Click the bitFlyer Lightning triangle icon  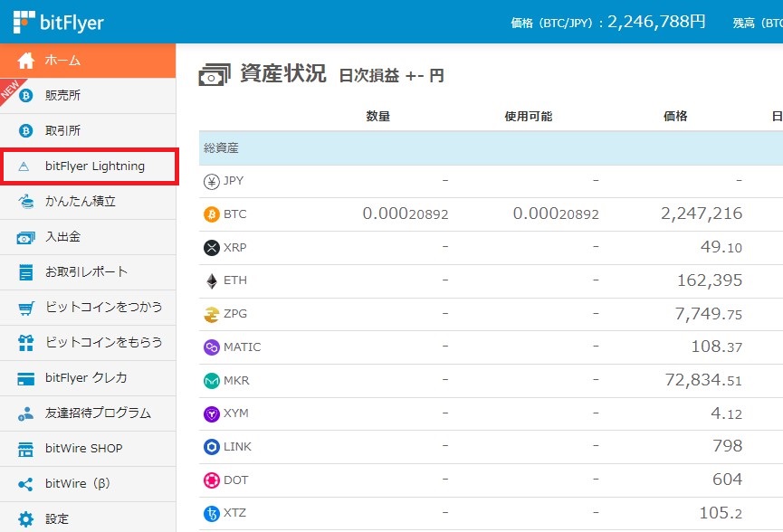(24, 166)
